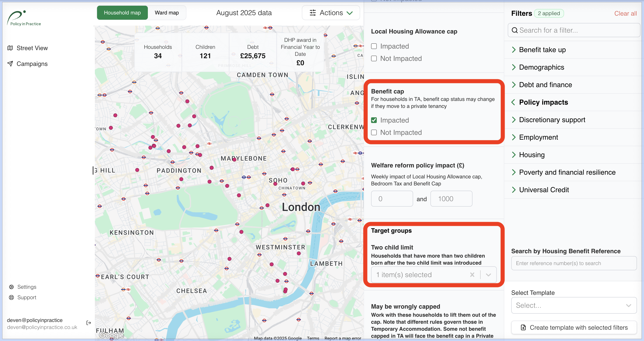Expand the Demographics filter category
644x341 pixels.
point(541,67)
